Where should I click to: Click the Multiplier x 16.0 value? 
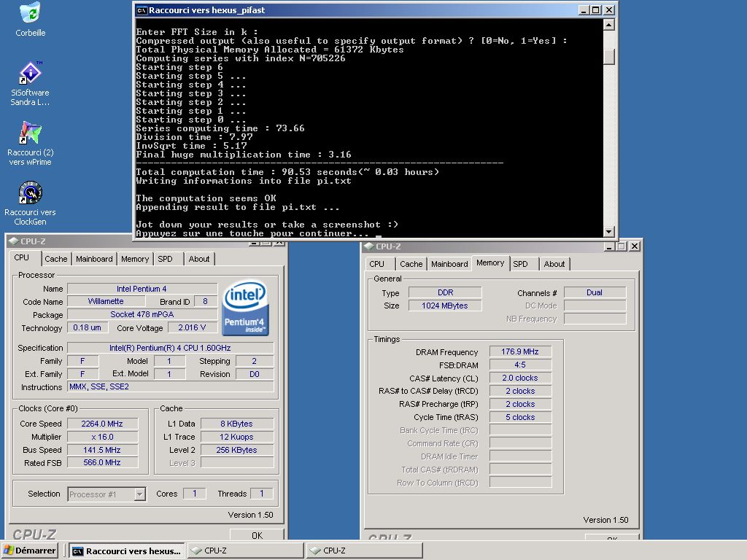click(x=102, y=437)
